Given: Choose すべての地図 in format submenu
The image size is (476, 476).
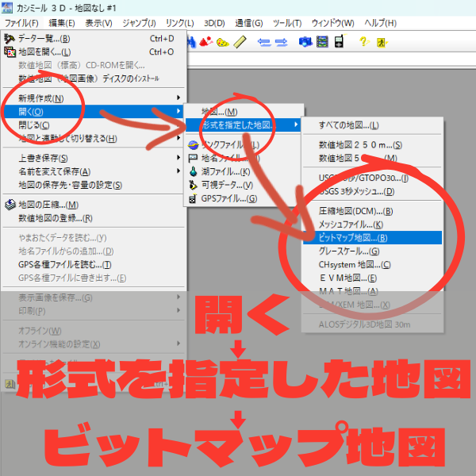Looking at the screenshot, I should (x=348, y=125).
